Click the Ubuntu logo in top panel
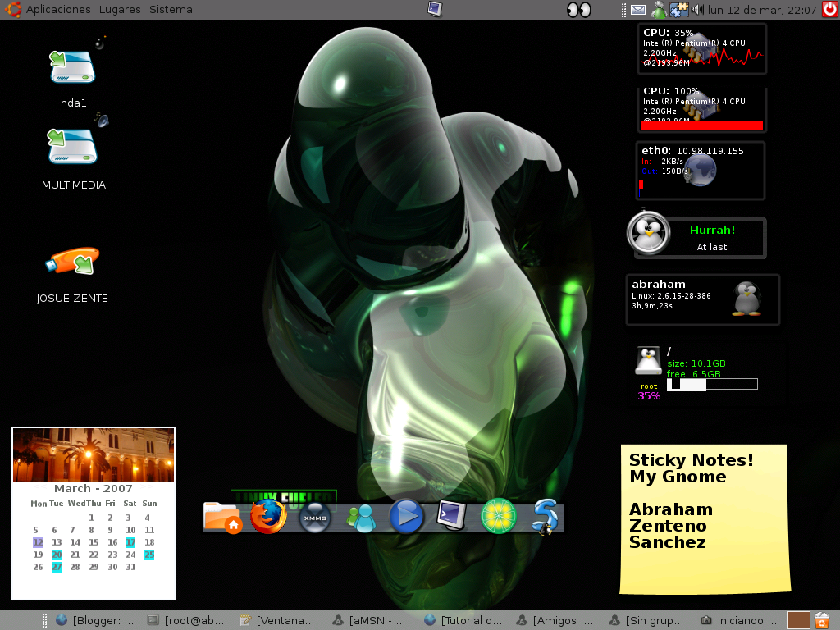Image resolution: width=840 pixels, height=630 pixels. pyautogui.click(x=12, y=9)
